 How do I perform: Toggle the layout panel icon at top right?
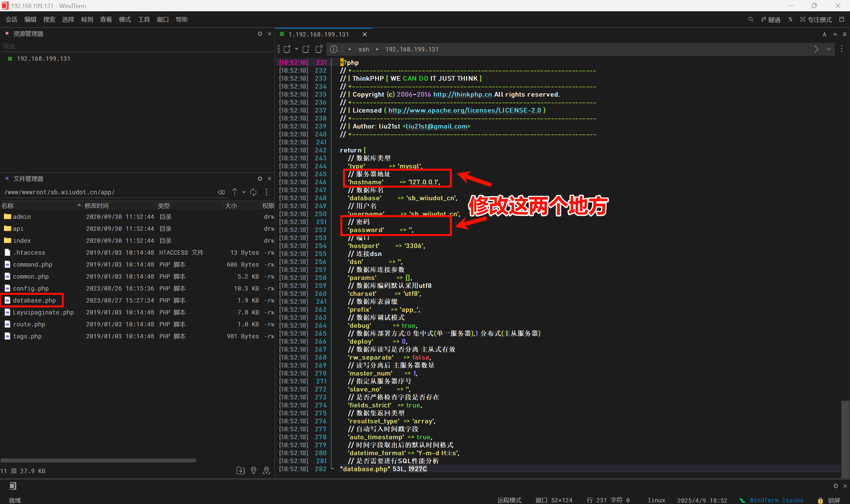coord(842,19)
